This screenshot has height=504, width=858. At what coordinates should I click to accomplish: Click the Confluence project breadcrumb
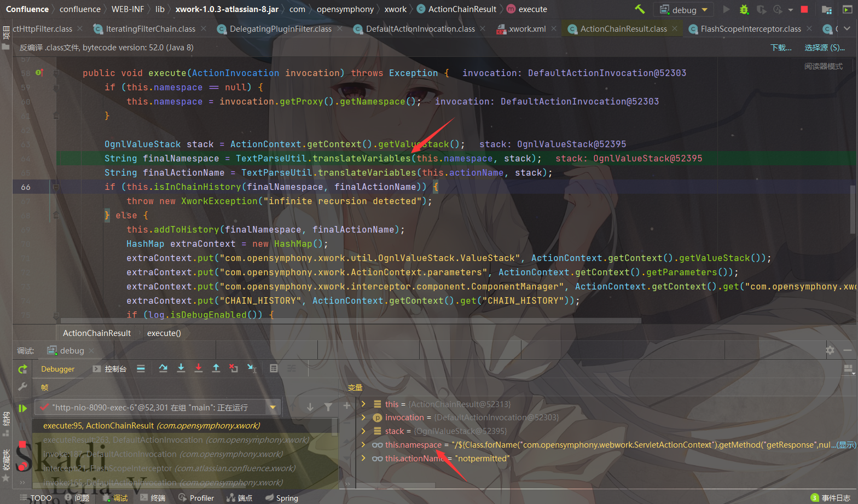(27, 9)
